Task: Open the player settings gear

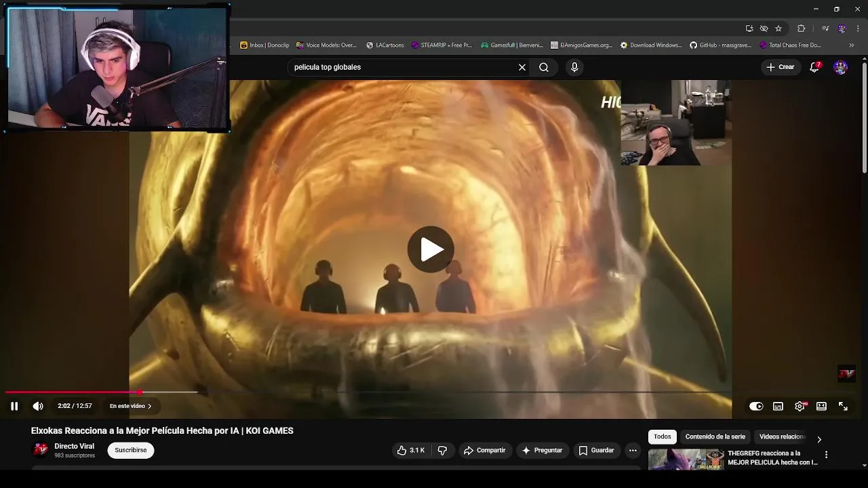Action: coord(800,406)
